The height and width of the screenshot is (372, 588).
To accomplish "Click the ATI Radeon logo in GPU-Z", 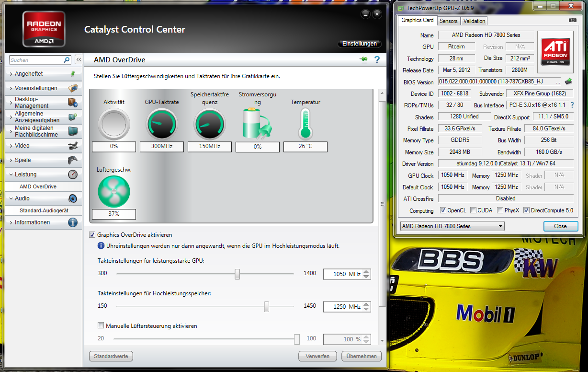I will 555,52.
